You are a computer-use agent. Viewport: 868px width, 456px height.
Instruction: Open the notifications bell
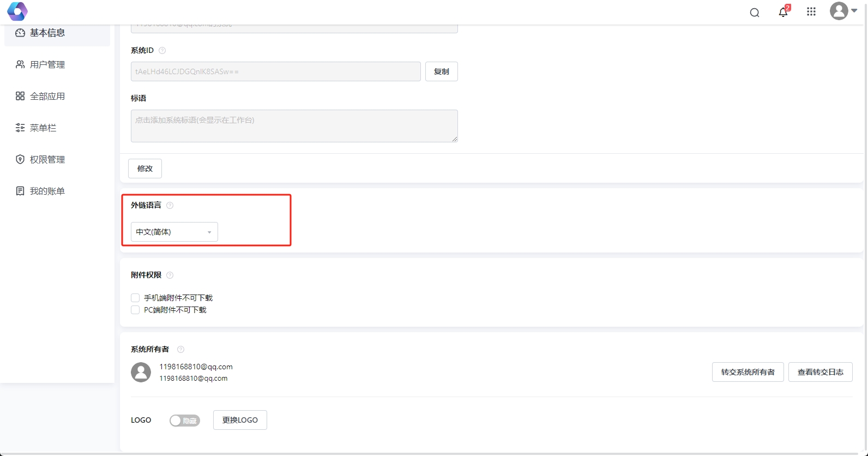tap(783, 12)
